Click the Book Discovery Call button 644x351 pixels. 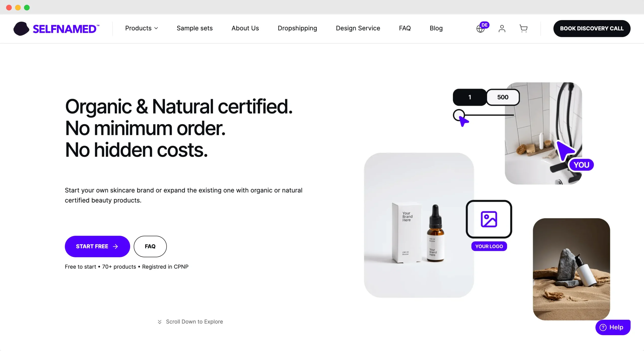click(x=592, y=28)
